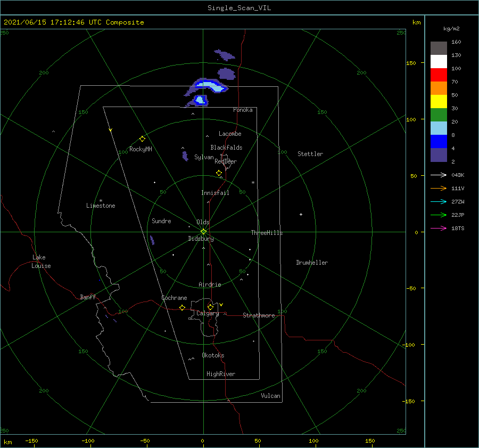Click the Olds town label

tap(203, 222)
